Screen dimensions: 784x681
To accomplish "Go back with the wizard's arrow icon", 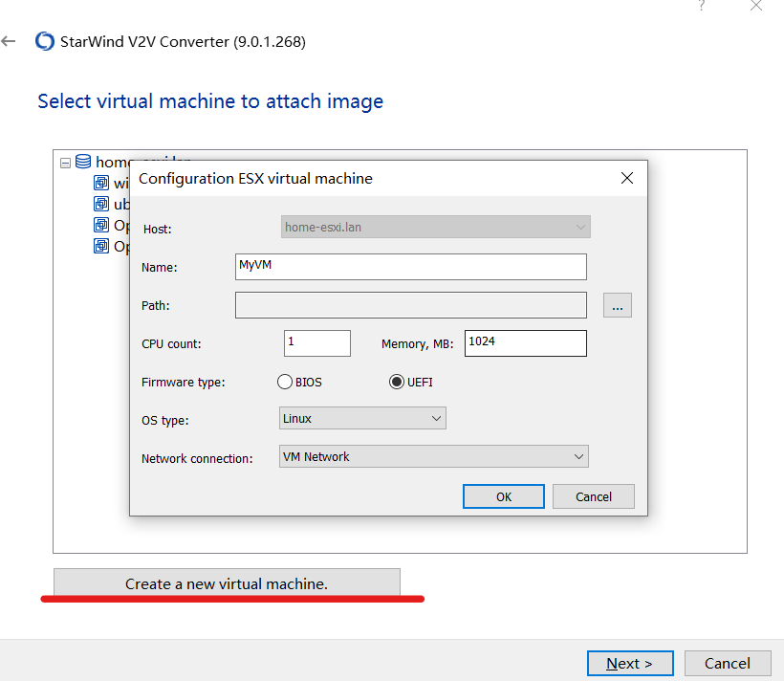I will [x=9, y=41].
